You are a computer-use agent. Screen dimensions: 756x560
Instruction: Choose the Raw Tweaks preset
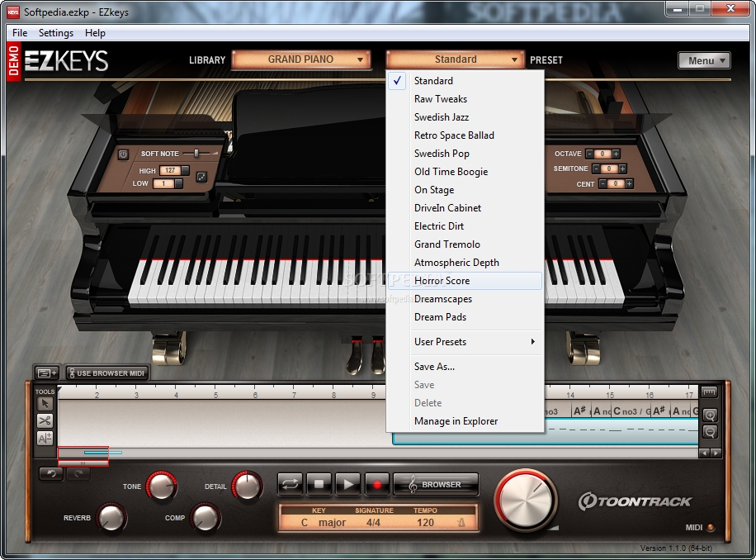pyautogui.click(x=465, y=99)
